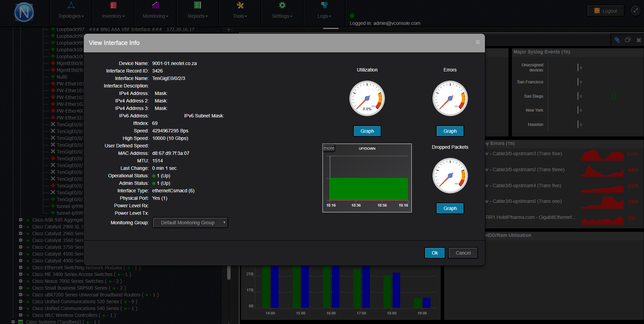Screen dimensions: 644x324
Task: Expand Cisco Catalyst 3750 Series tree node
Action: pos(20,247)
